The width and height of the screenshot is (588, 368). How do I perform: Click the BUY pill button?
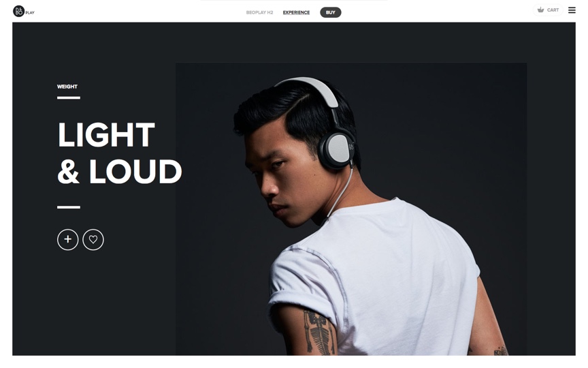(330, 12)
